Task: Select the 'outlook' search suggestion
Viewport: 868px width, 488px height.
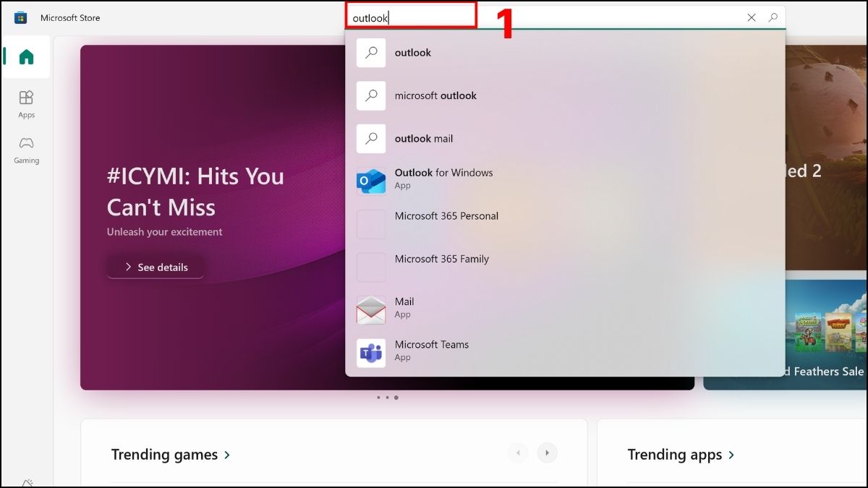Action: pos(565,53)
